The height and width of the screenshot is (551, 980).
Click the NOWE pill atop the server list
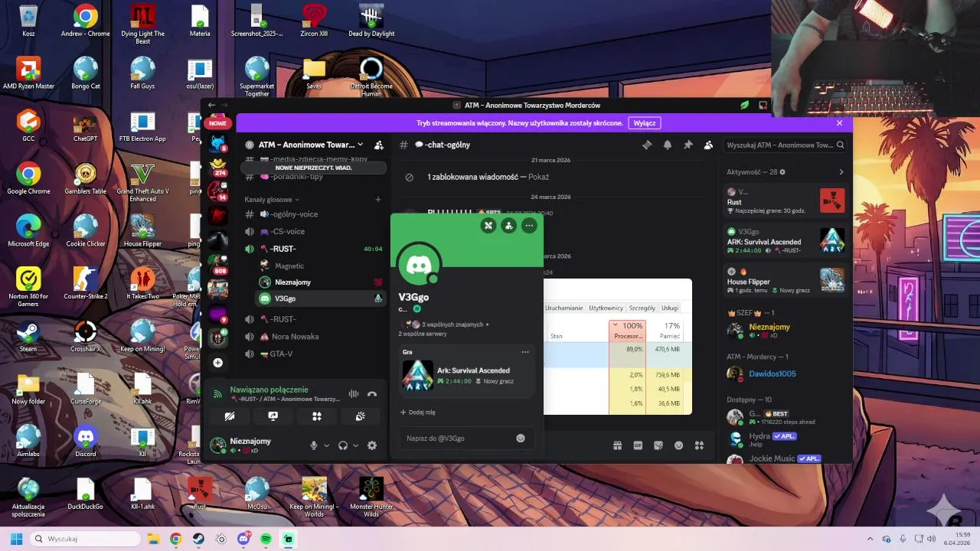click(218, 123)
